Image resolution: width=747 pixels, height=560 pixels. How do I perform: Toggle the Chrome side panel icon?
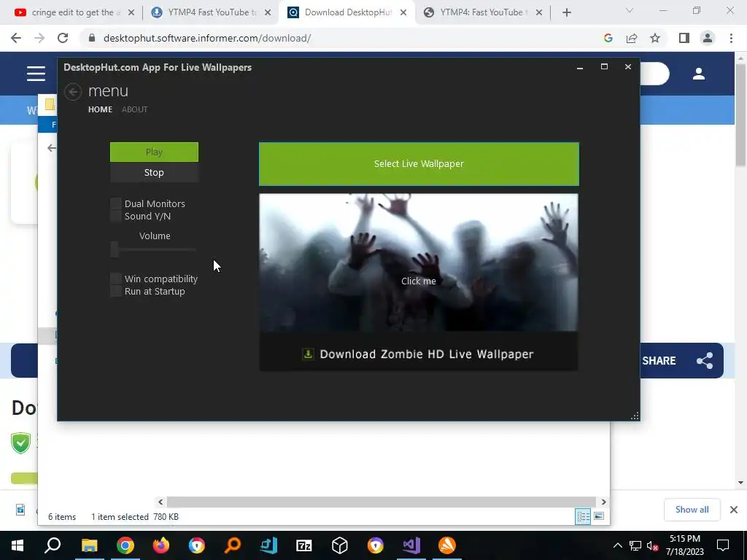[x=684, y=38]
